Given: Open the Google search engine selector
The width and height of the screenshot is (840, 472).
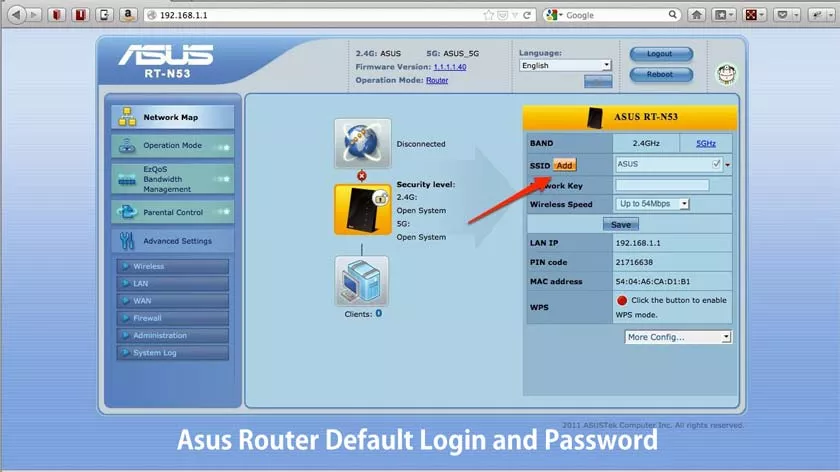Looking at the screenshot, I should click(553, 15).
